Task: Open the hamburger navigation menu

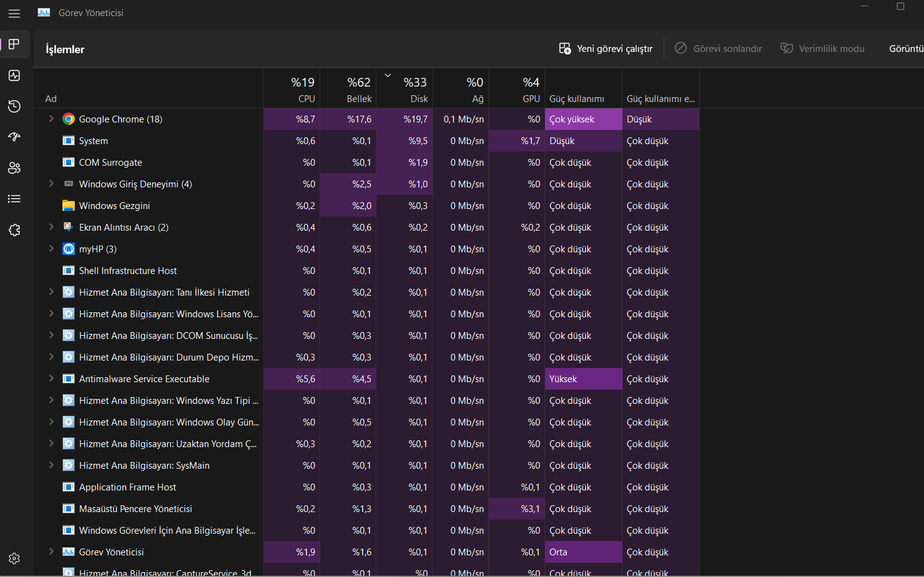Action: coord(14,13)
